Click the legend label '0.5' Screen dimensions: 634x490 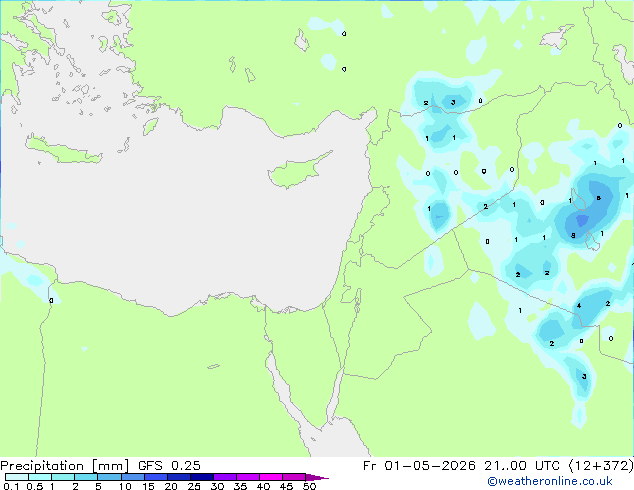[35, 486]
